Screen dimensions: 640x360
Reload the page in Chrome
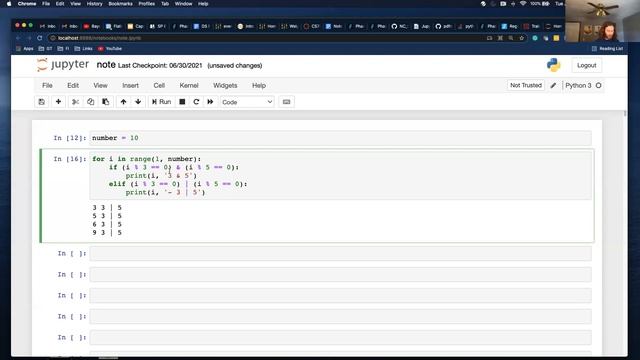(x=40, y=38)
